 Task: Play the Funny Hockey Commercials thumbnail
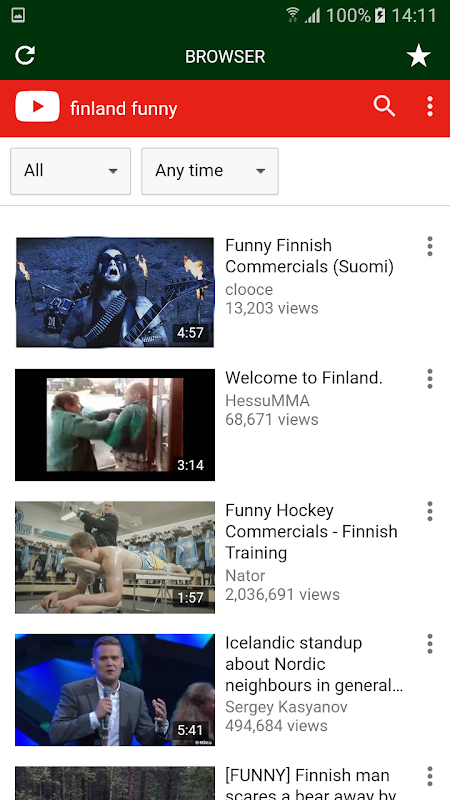pos(115,557)
